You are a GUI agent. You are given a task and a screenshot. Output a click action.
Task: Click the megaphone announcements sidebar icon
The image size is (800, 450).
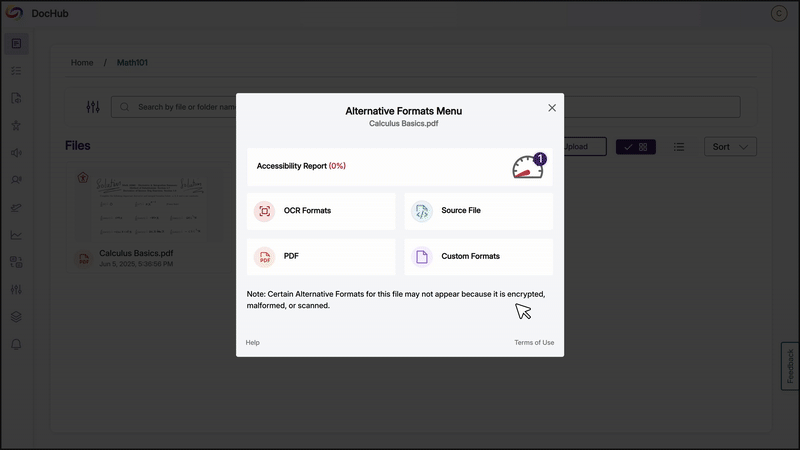[x=16, y=153]
